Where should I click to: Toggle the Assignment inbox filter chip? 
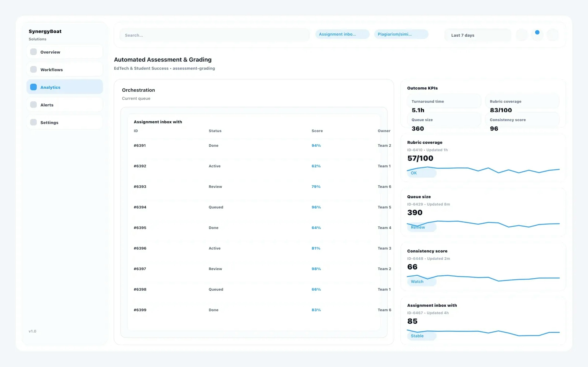(x=342, y=34)
